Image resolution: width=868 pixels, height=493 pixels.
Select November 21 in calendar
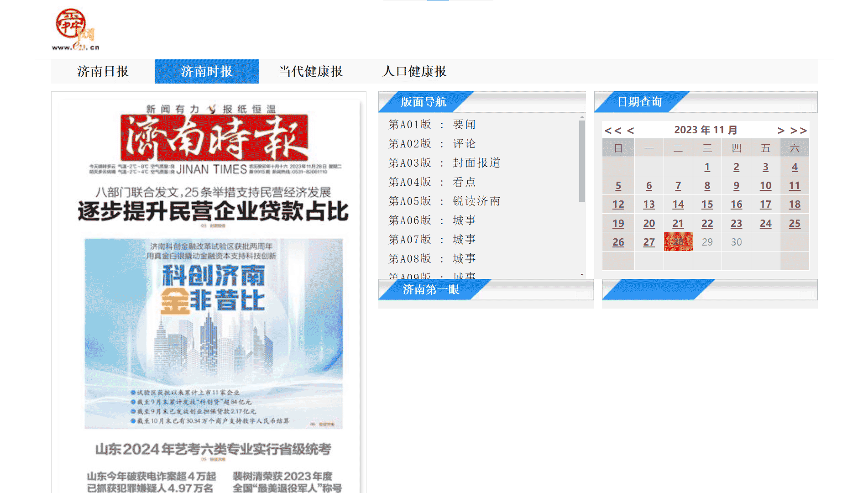click(678, 224)
